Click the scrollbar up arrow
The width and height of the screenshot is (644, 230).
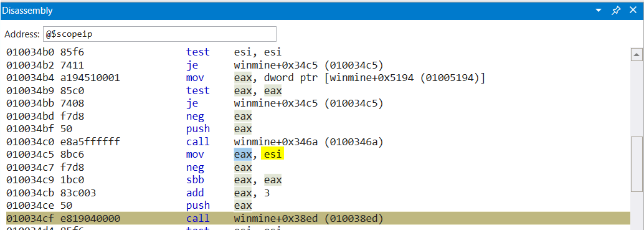click(x=637, y=55)
